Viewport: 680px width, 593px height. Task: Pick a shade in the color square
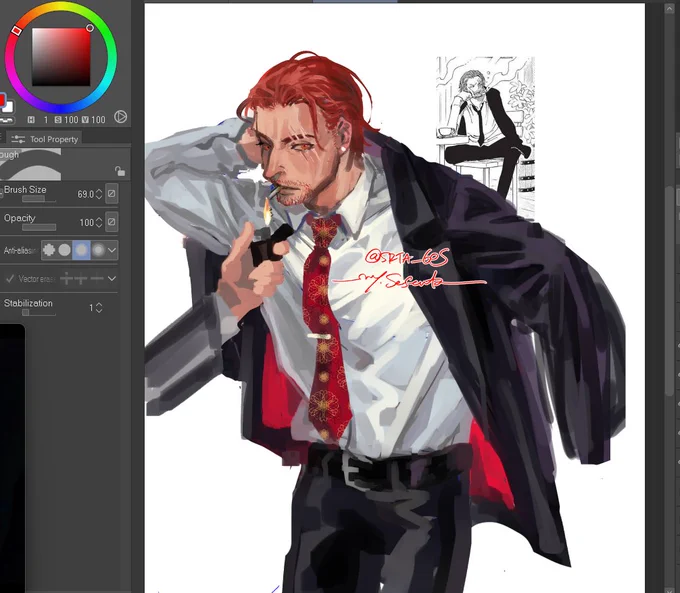click(61, 57)
